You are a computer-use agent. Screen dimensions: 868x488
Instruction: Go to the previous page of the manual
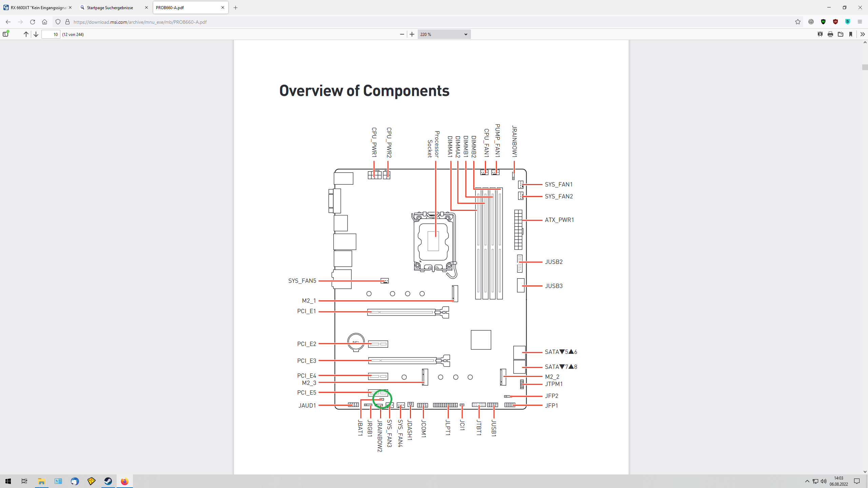[25, 34]
